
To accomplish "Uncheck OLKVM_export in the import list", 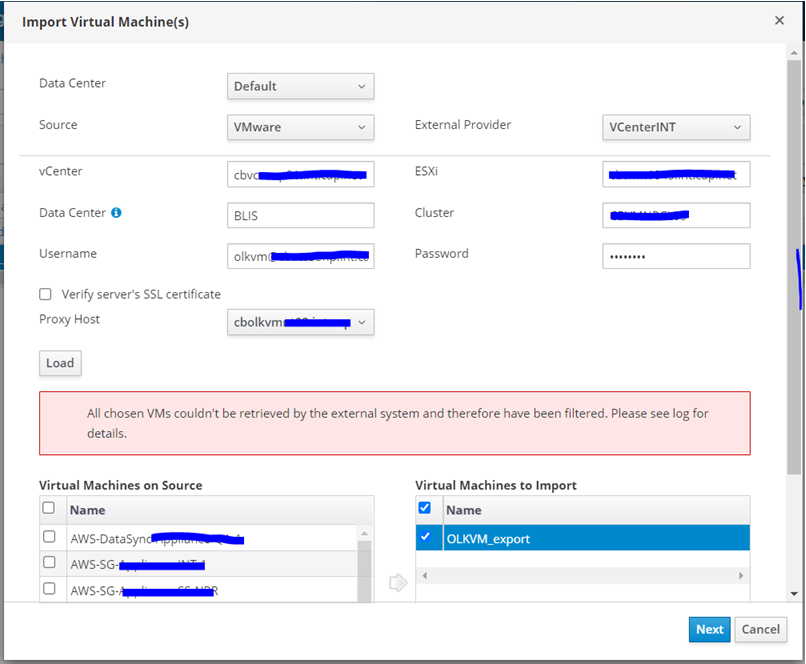I will [426, 537].
